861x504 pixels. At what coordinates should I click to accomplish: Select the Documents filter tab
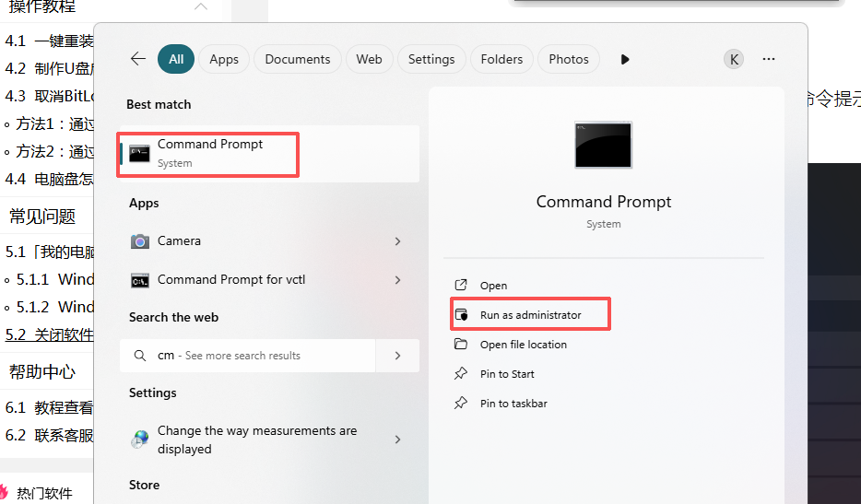[297, 59]
